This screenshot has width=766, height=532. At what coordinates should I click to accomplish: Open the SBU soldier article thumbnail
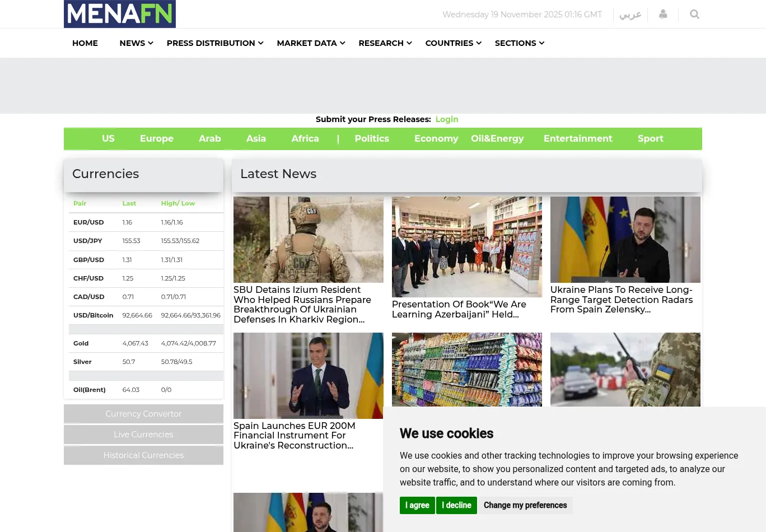tap(309, 240)
